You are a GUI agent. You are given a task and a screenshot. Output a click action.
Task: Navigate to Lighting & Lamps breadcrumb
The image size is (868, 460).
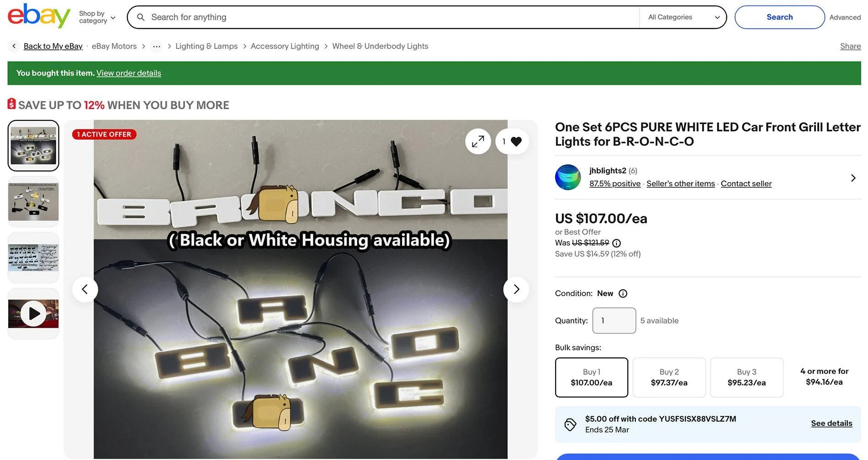coord(206,47)
